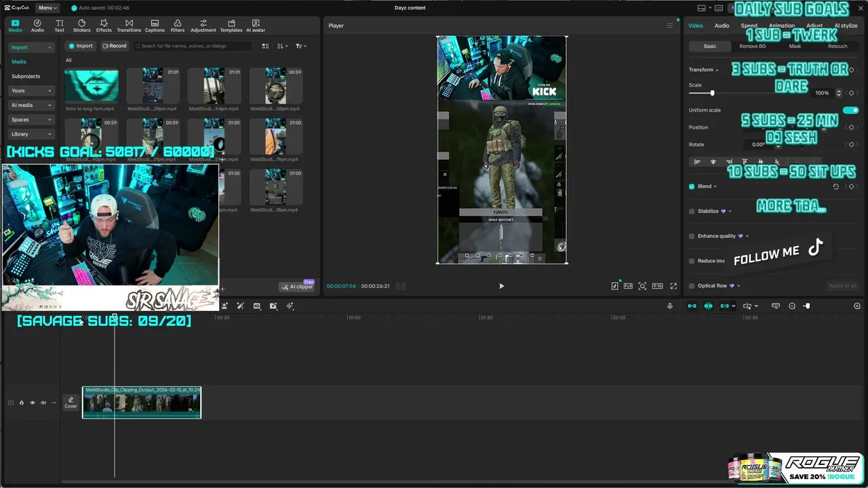Click align left icon in Transform

click(696, 162)
